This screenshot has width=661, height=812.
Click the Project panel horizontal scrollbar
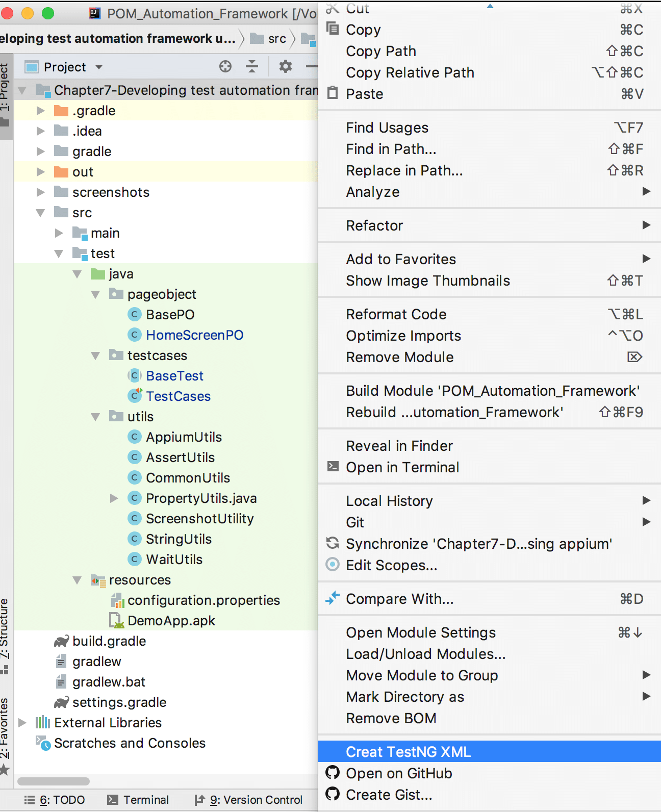[x=54, y=781]
